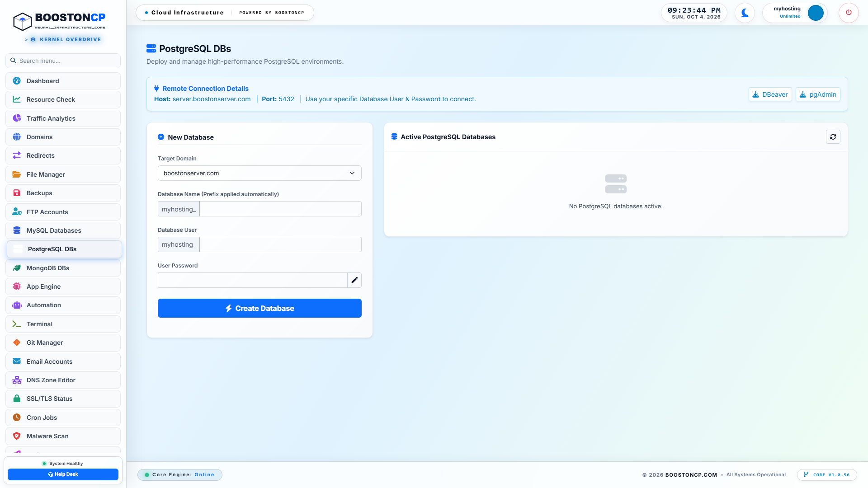868x488 pixels.
Task: Download pgAdmin client
Action: (x=818, y=94)
